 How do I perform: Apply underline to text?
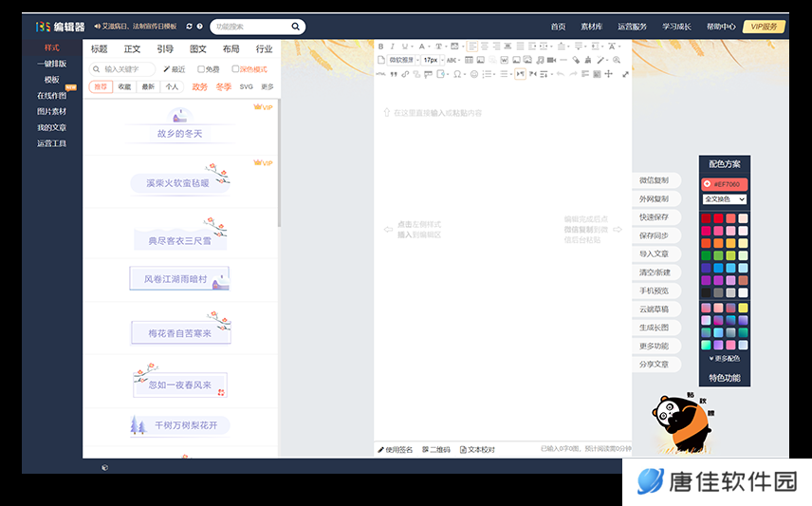click(405, 47)
